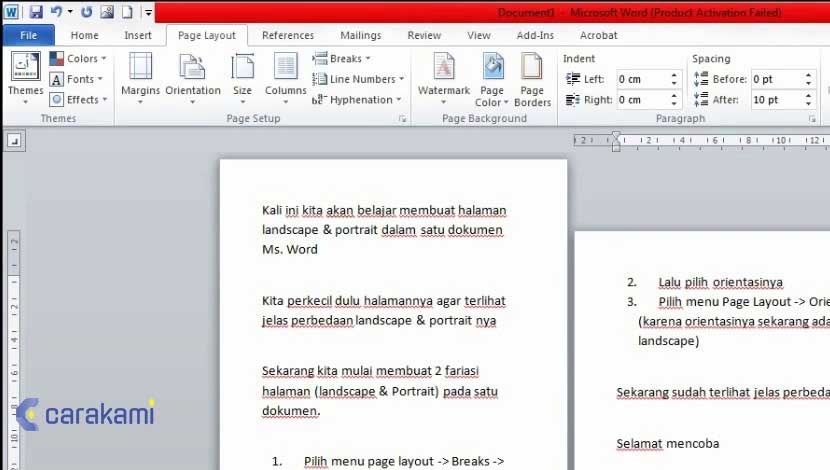Click the indent marker on horizontal ruler
830x470 pixels.
(x=616, y=141)
